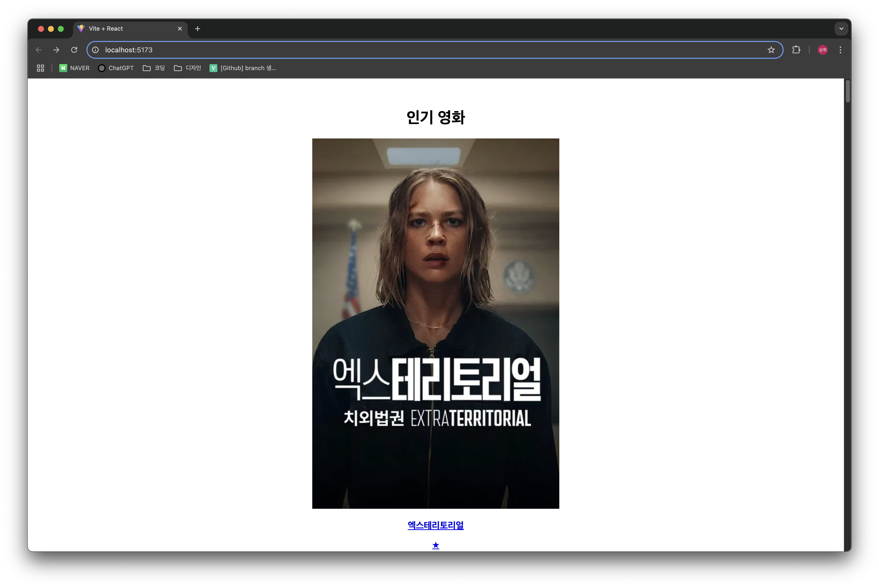Expand the tab search dropdown arrow
The height and width of the screenshot is (588, 879).
tap(841, 29)
